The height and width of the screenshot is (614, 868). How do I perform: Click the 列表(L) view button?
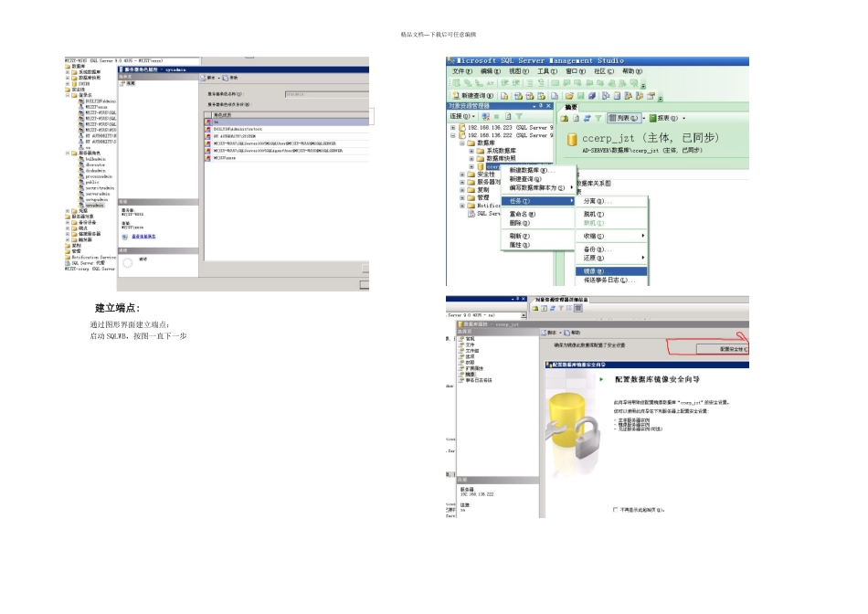coord(623,118)
